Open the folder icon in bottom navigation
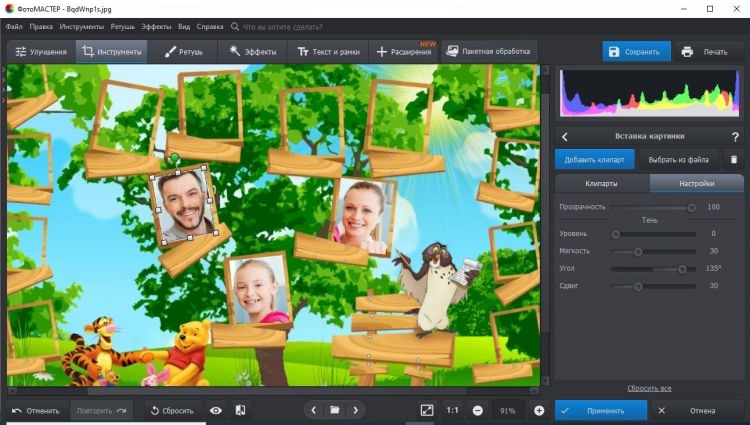 coord(335,410)
